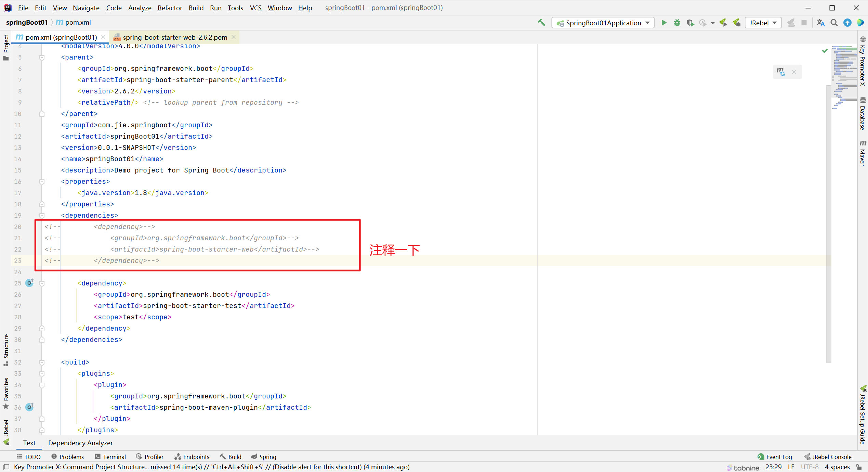Run with Coverage shield icon

(x=690, y=23)
